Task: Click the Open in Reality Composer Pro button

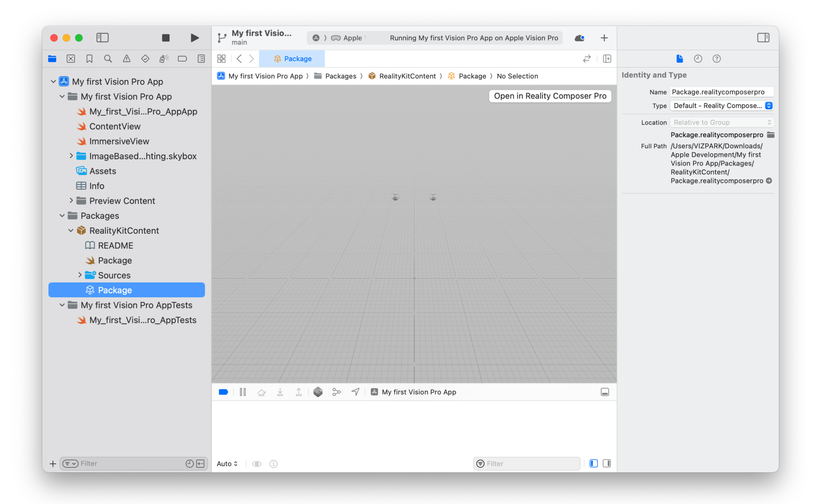Action: 550,96
